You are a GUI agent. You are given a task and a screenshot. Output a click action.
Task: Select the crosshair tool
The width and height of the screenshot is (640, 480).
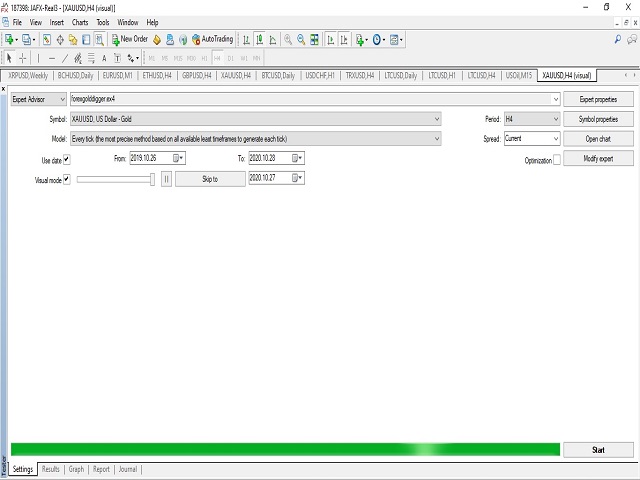click(x=23, y=58)
